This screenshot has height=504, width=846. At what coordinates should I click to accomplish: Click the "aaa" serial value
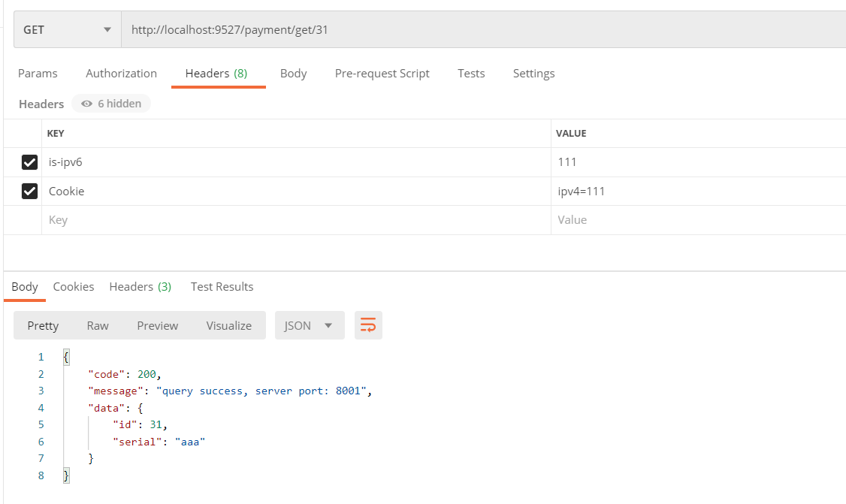[190, 442]
